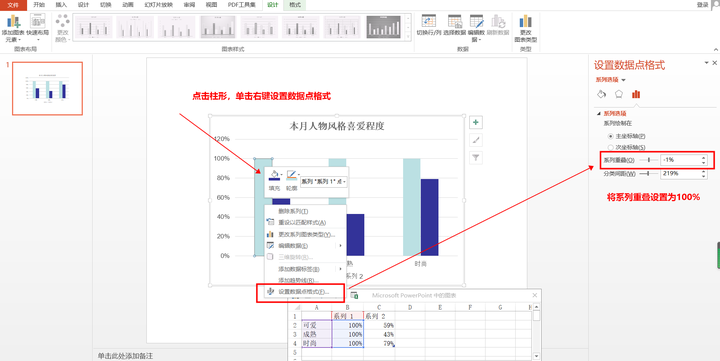
Task: Open the fill and line paint-bucket tab
Action: tap(602, 94)
